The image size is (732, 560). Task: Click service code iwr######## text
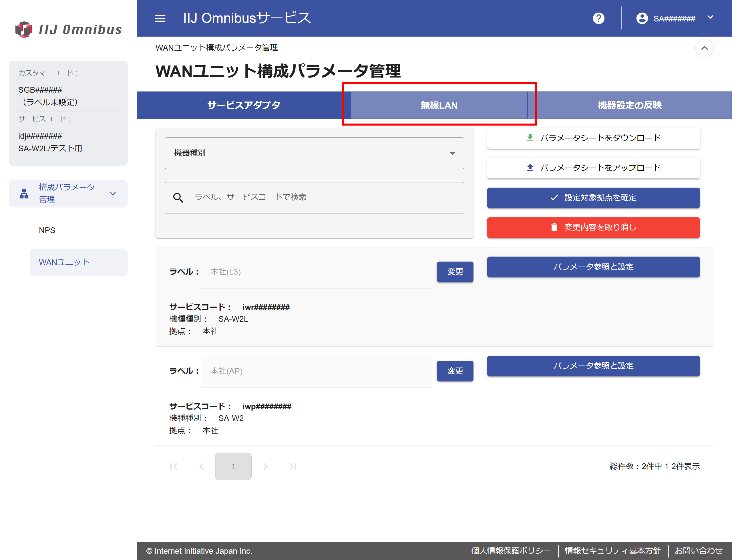click(x=266, y=307)
